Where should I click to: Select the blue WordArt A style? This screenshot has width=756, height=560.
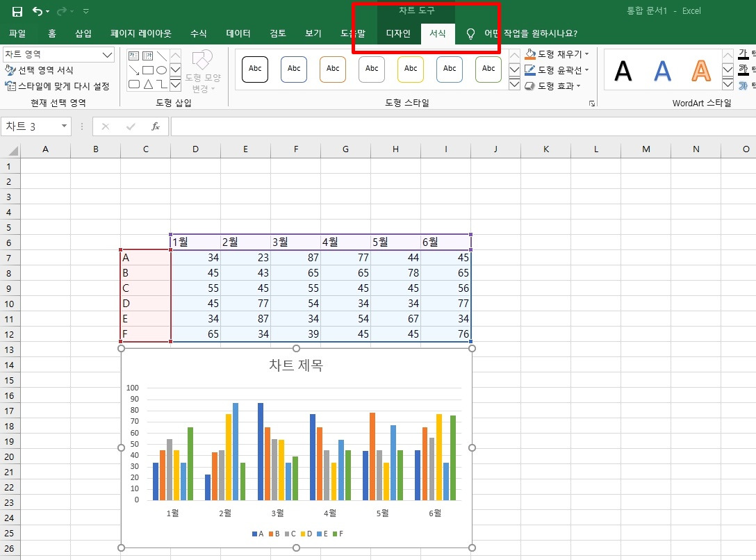[x=662, y=71]
